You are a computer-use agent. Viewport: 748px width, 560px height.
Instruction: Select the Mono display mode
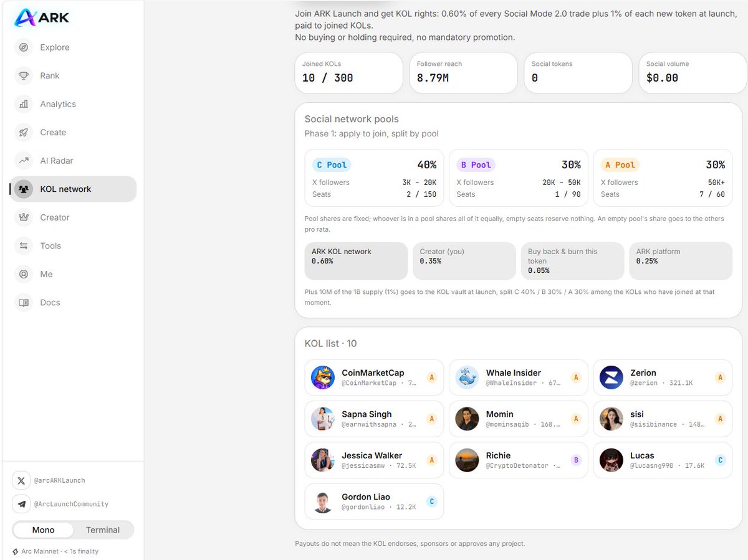click(x=43, y=529)
